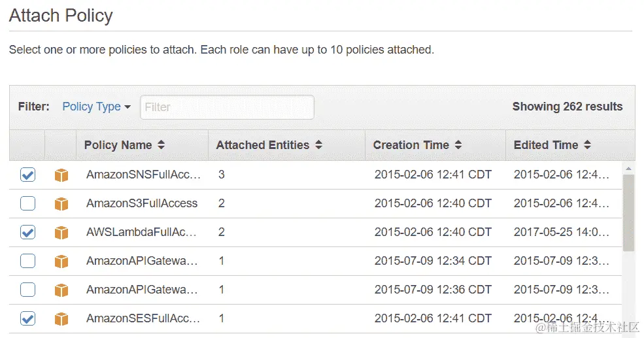Image resolution: width=644 pixels, height=338 pixels.
Task: Tick the checkbox for the 12:34 AmazonAPIGateway policy
Action: (x=27, y=262)
